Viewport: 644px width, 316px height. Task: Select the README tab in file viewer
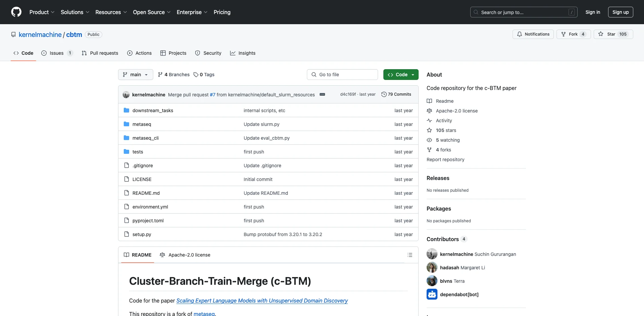[138, 255]
